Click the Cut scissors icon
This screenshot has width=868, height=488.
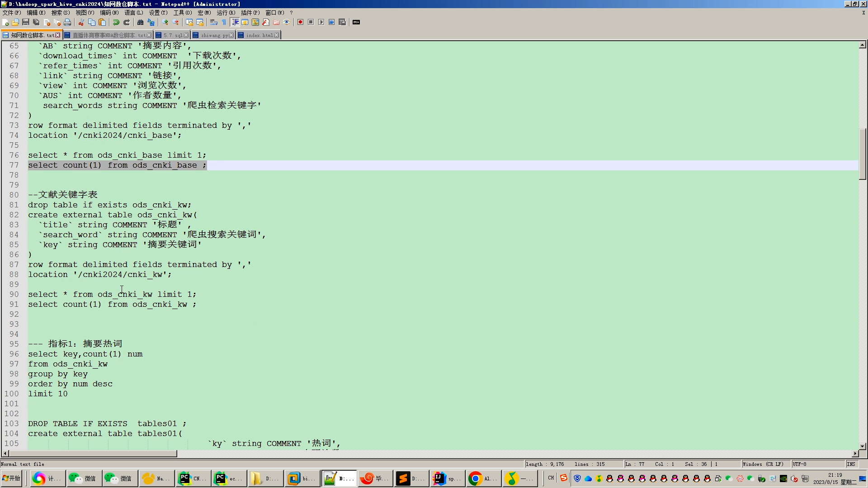(x=81, y=22)
